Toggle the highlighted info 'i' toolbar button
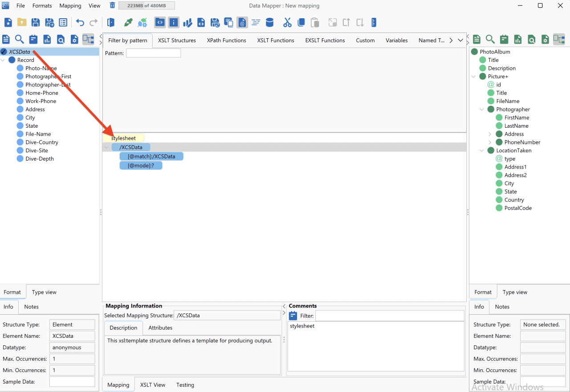 pyautogui.click(x=174, y=22)
